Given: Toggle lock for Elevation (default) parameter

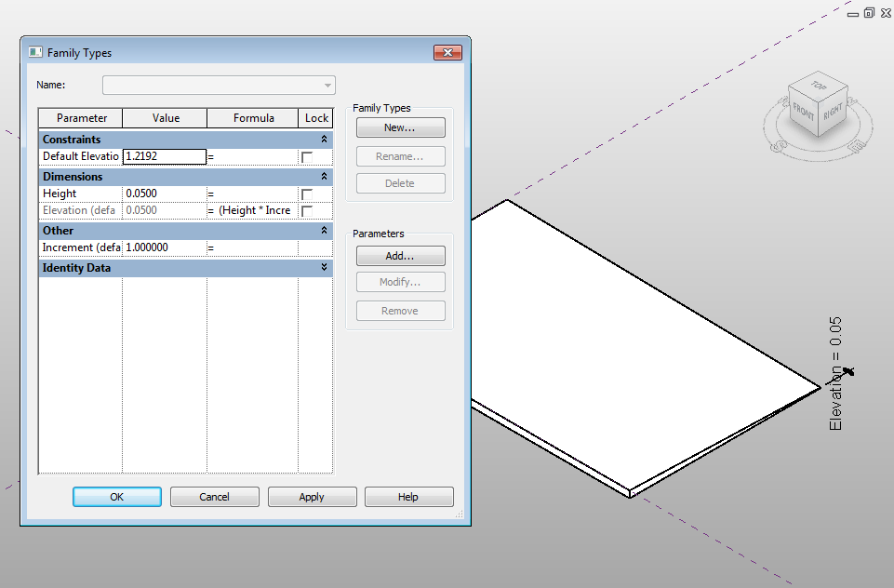Looking at the screenshot, I should (307, 211).
